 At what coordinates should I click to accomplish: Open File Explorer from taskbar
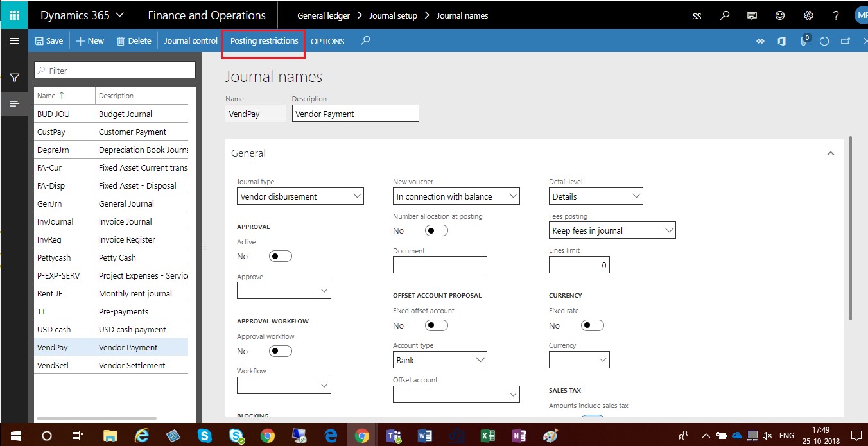point(111,435)
